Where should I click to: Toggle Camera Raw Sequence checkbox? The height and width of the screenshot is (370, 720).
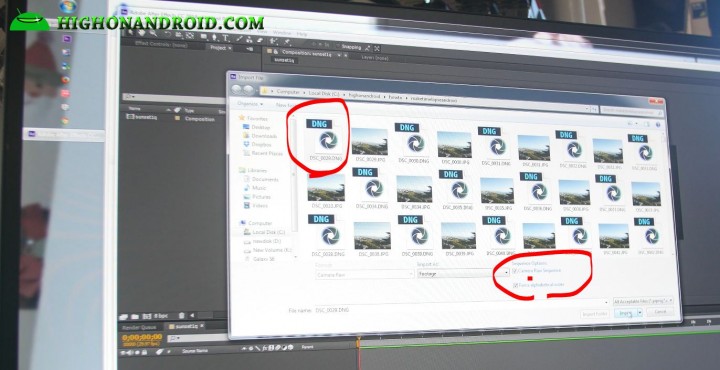point(514,271)
